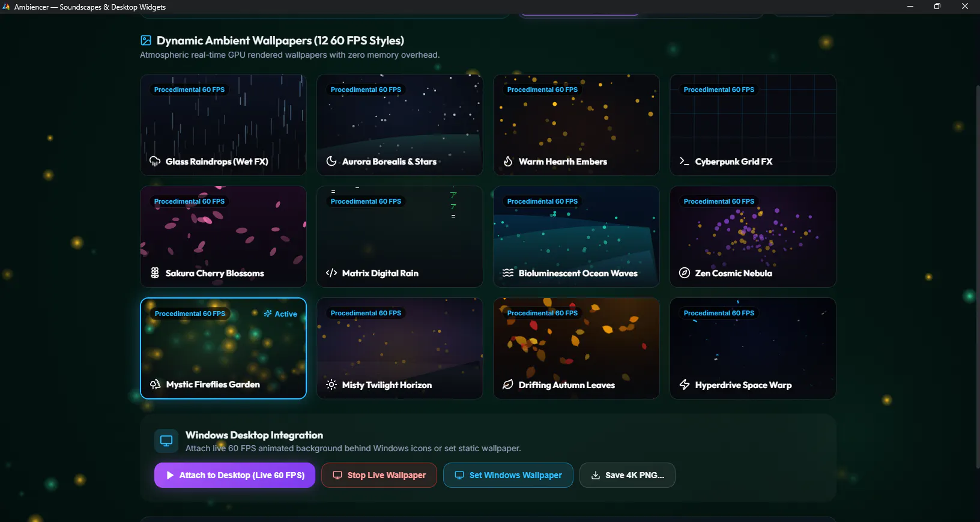
Task: Click Procedimental 60 FPS badge on Hyperdrive Space Warp
Action: tap(719, 313)
